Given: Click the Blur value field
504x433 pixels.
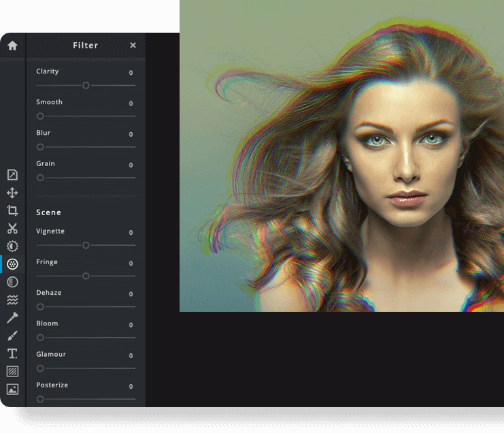Looking at the screenshot, I should (131, 134).
